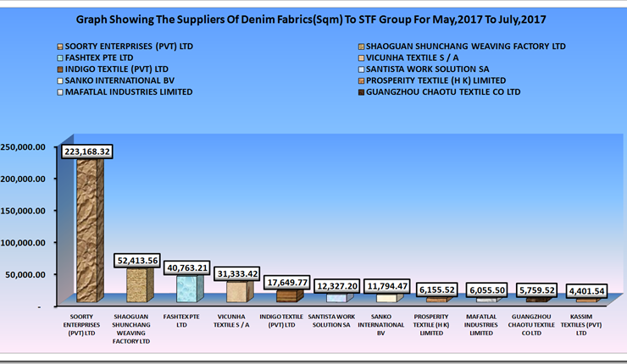Select legend entry INDIGO TEXTILE (PVT) LTD
The width and height of the screenshot is (627, 364).
coord(116,69)
